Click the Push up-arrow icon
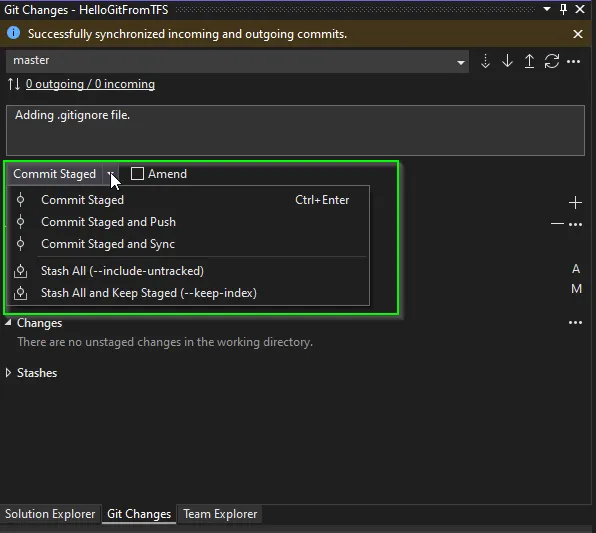The width and height of the screenshot is (596, 533). coord(529,61)
